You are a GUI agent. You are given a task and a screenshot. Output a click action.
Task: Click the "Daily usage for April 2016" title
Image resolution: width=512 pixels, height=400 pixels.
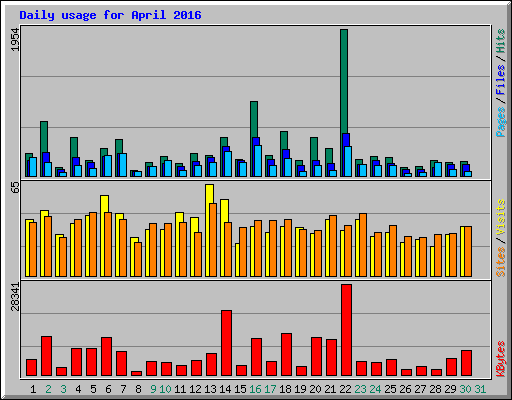point(110,15)
